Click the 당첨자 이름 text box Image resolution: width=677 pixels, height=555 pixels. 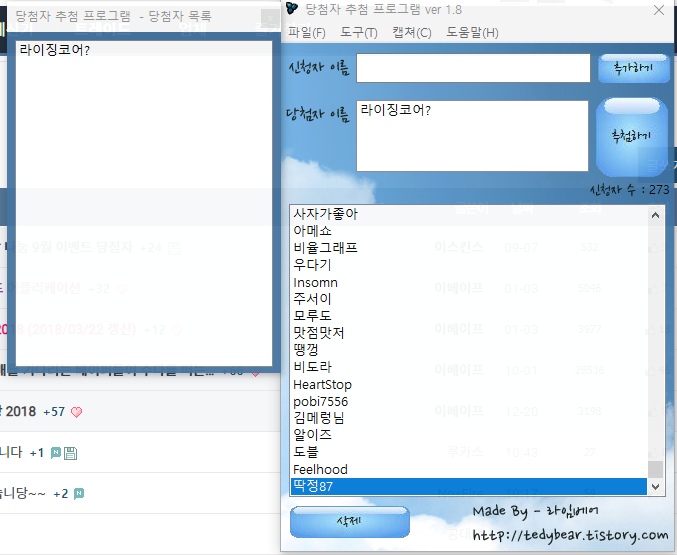tap(471, 135)
